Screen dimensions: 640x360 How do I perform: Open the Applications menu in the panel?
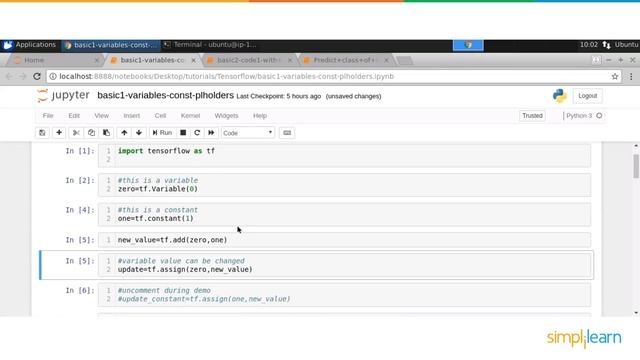[x=29, y=45]
